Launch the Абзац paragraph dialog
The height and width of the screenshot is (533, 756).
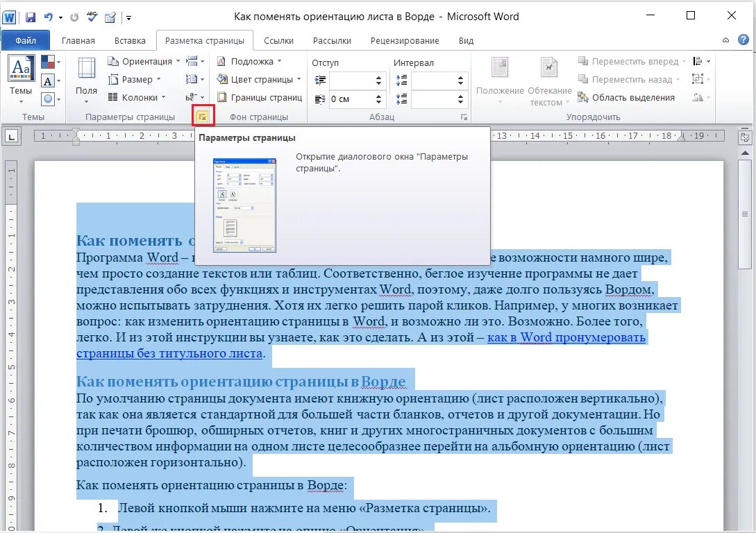pos(464,117)
